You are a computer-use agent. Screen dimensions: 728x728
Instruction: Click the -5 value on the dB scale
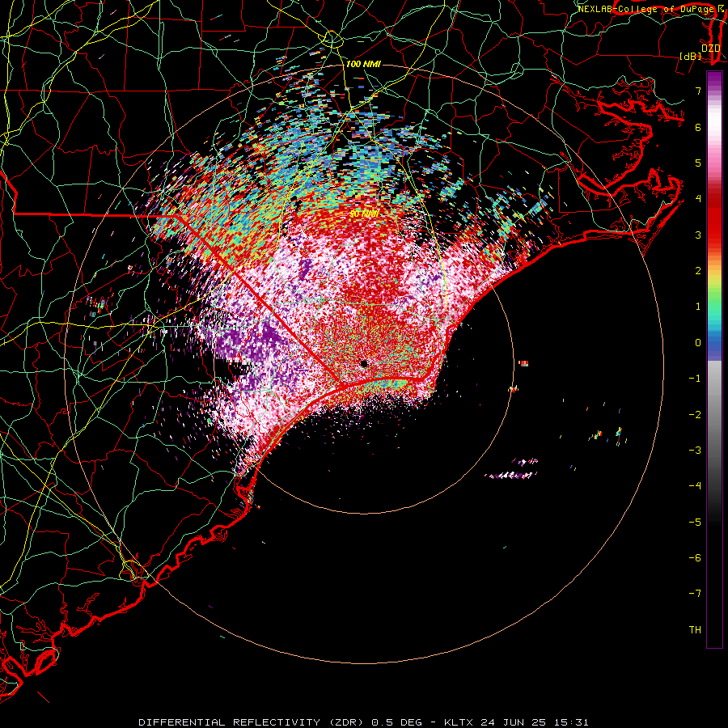pos(695,522)
